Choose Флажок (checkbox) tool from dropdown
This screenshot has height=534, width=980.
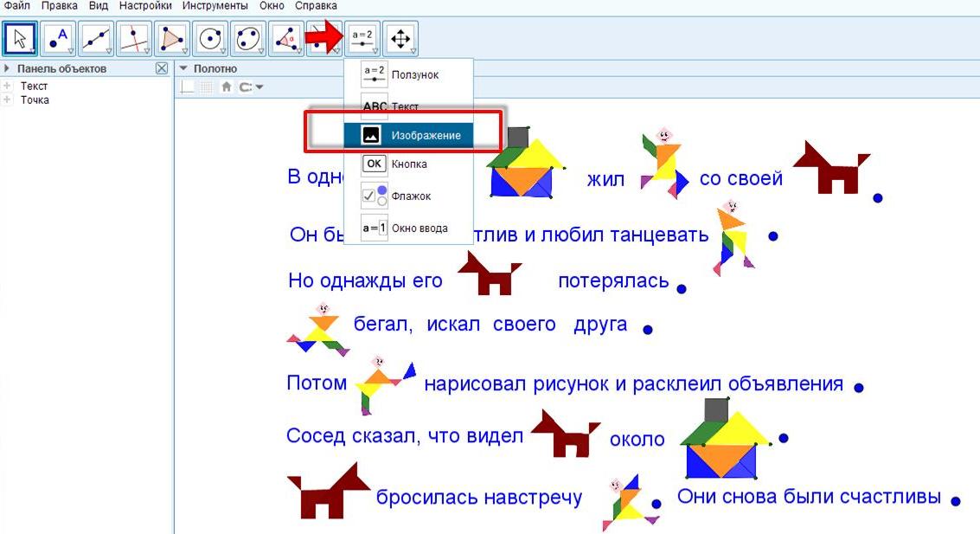tap(409, 196)
